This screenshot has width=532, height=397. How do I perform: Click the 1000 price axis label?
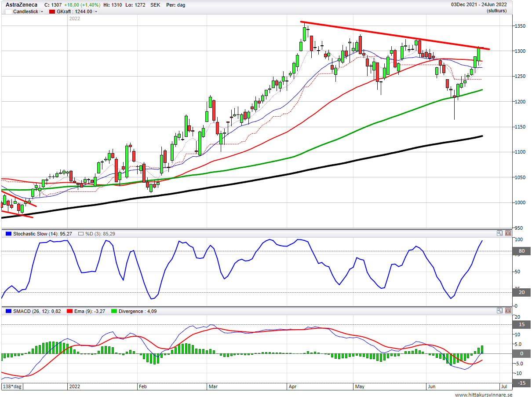[521, 203]
